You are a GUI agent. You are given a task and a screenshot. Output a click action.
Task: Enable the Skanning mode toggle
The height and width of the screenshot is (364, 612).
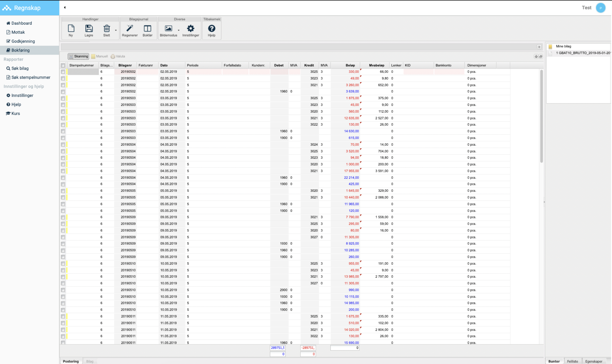[78, 56]
